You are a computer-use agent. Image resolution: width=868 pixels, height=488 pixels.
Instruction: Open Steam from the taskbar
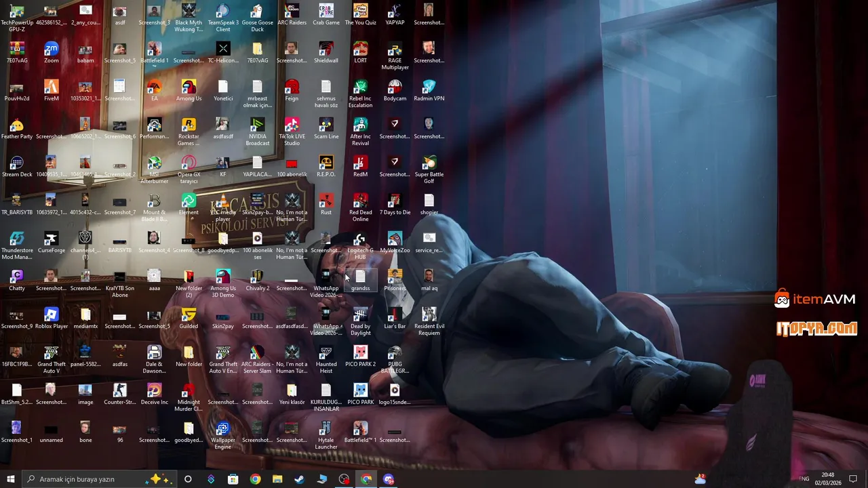click(x=299, y=479)
